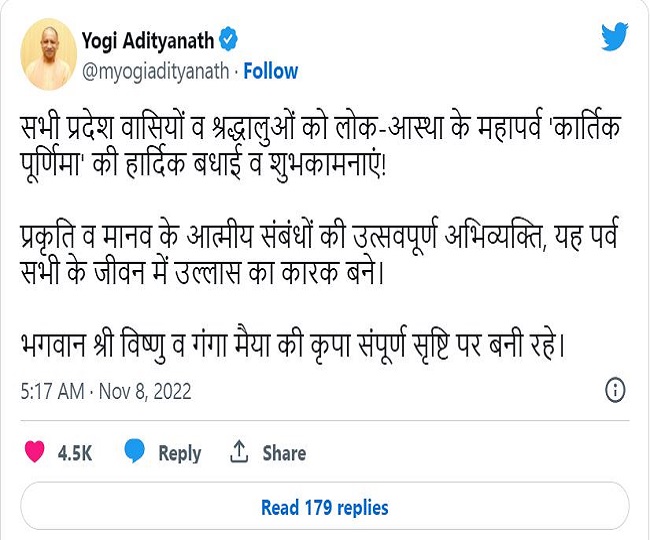650x540 pixels.
Task: Click the Reply label
Action: tap(180, 453)
